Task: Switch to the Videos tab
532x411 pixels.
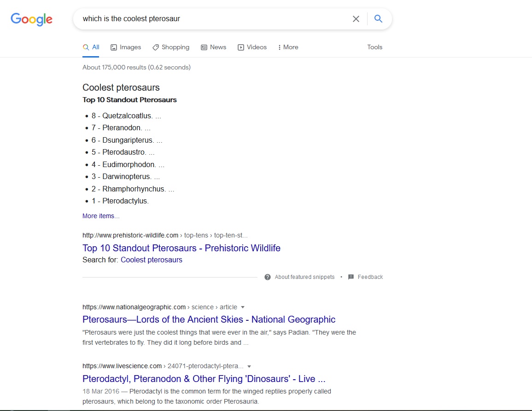Action: 252,47
